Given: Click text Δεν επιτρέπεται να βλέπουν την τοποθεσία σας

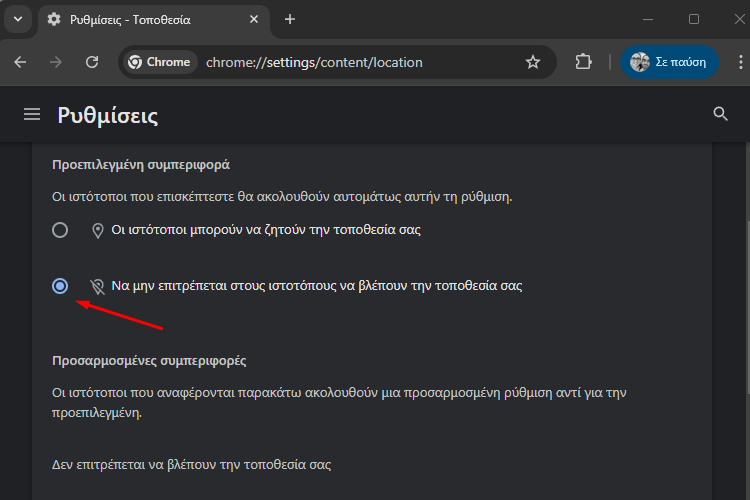Looking at the screenshot, I should pyautogui.click(x=191, y=465).
